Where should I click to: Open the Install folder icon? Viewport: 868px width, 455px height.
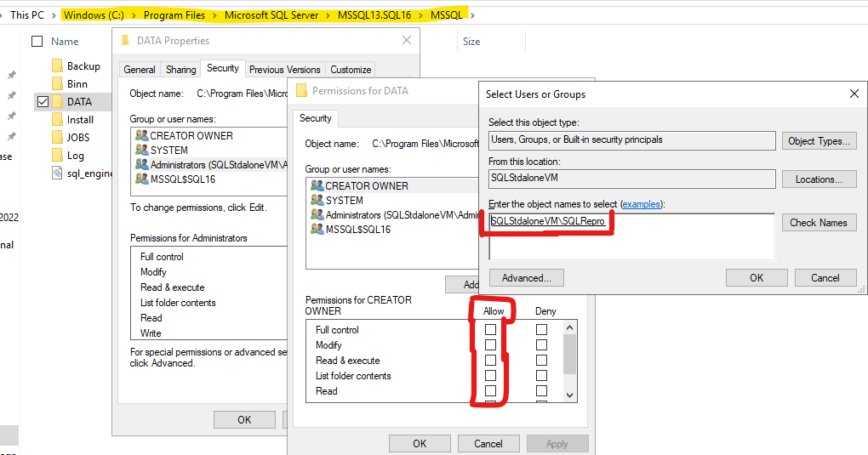tap(57, 120)
